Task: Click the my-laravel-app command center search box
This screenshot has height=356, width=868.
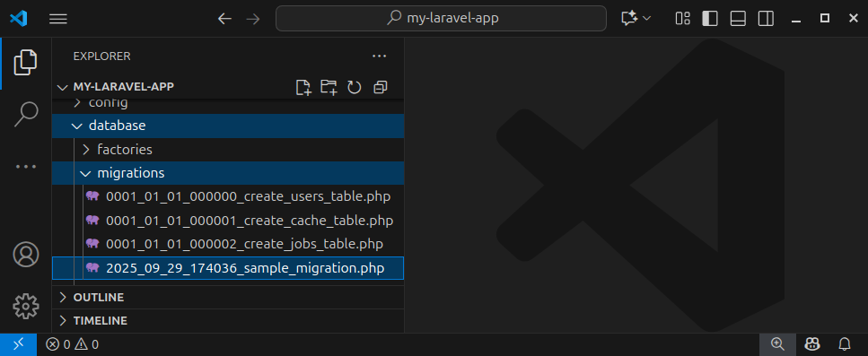Action: tap(441, 18)
